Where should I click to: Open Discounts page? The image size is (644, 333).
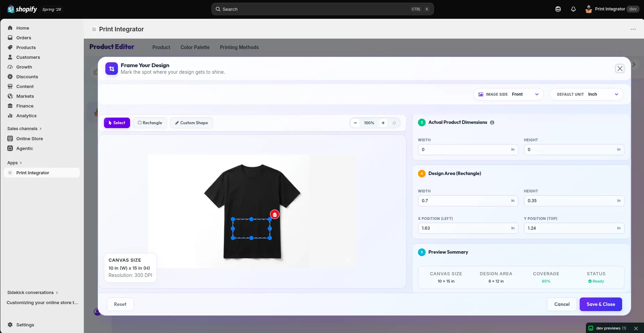point(27,77)
